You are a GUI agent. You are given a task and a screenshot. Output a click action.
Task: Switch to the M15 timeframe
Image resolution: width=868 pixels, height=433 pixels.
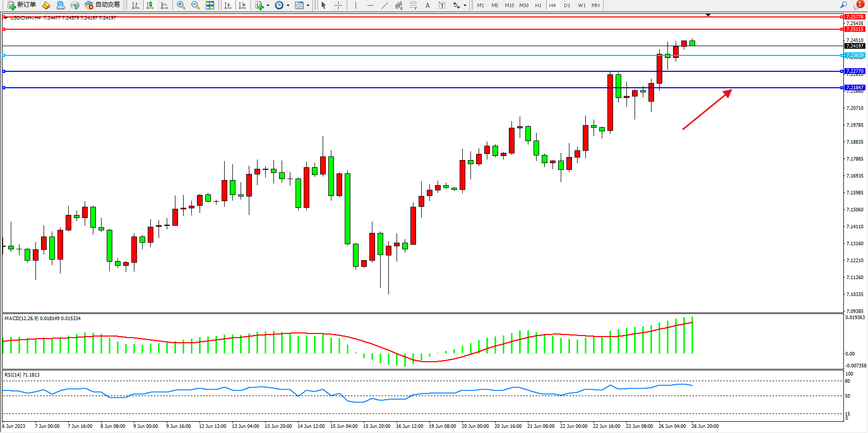point(509,5)
